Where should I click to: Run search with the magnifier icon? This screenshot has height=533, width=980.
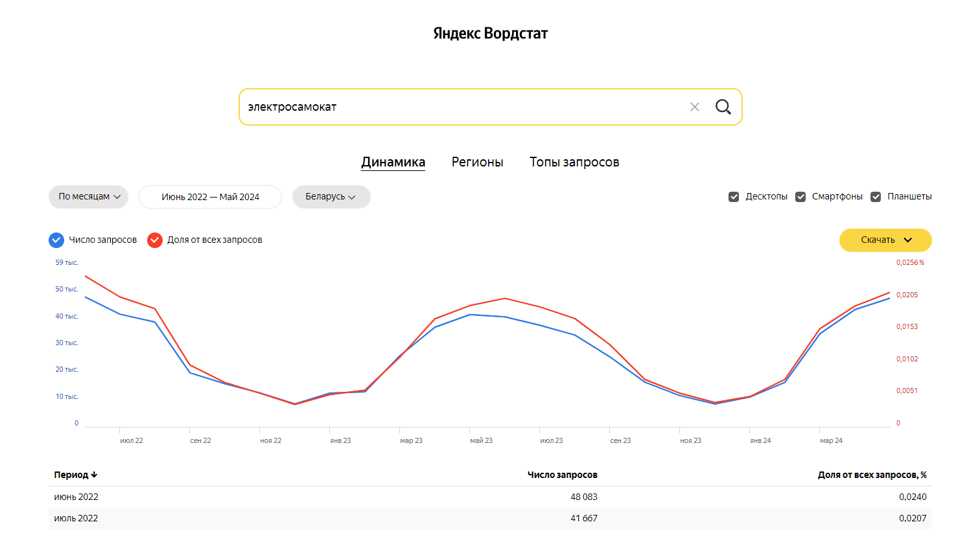pos(723,107)
